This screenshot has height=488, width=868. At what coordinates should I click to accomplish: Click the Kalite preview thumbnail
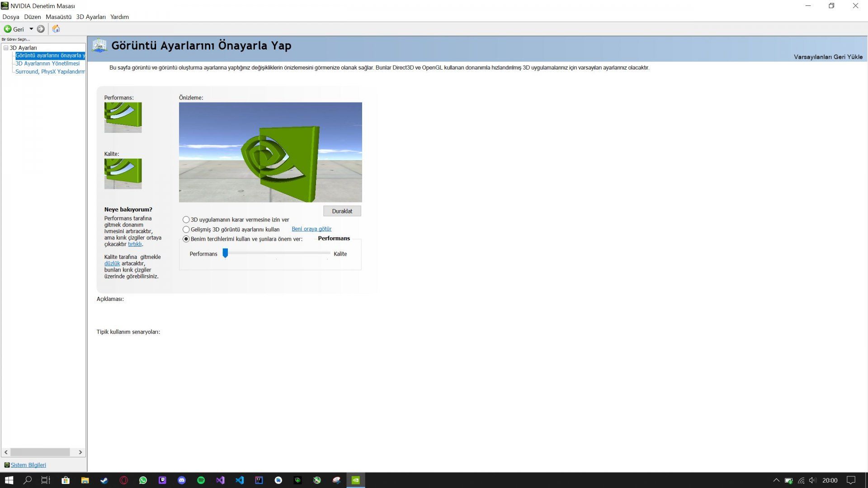click(123, 174)
